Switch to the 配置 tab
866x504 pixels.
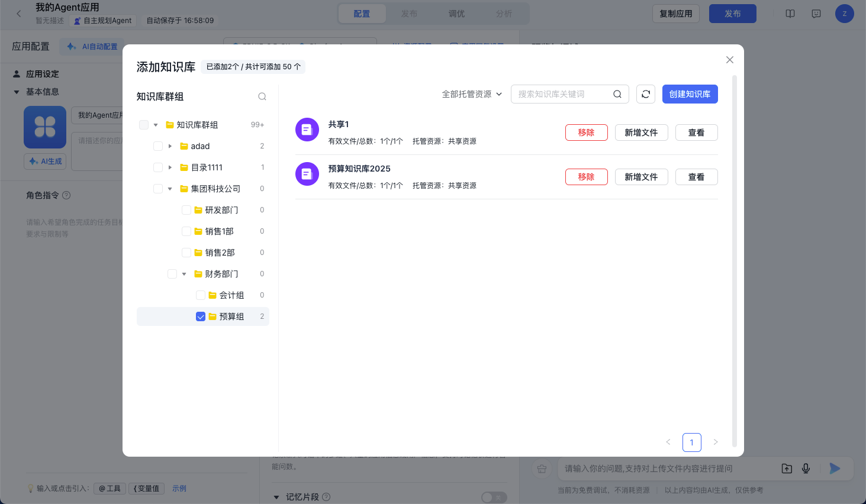[x=362, y=14]
